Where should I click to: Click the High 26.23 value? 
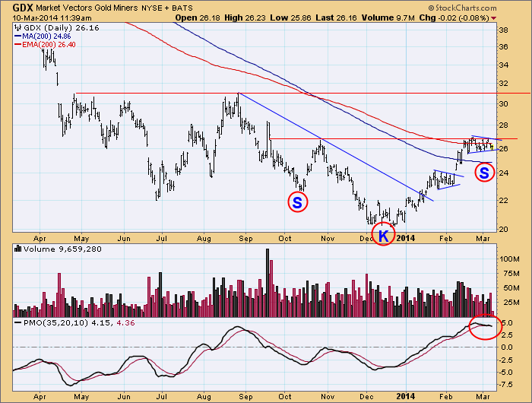click(245, 17)
